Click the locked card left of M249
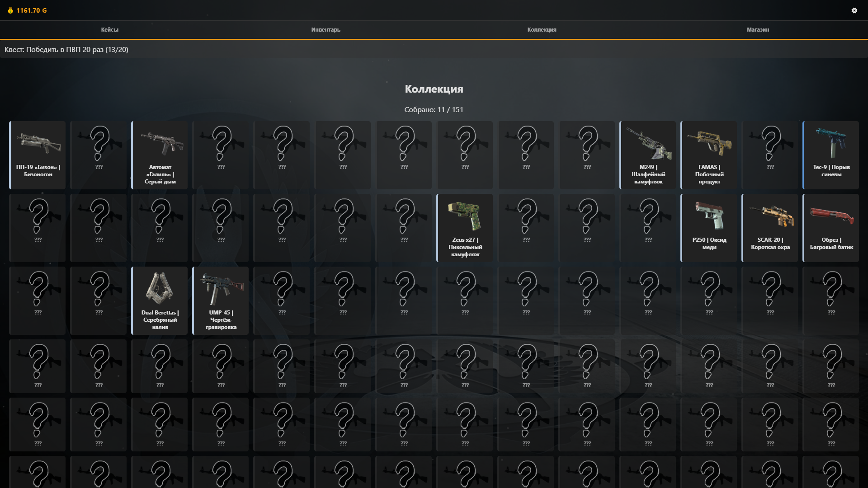Image resolution: width=868 pixels, height=488 pixels. coord(587,155)
